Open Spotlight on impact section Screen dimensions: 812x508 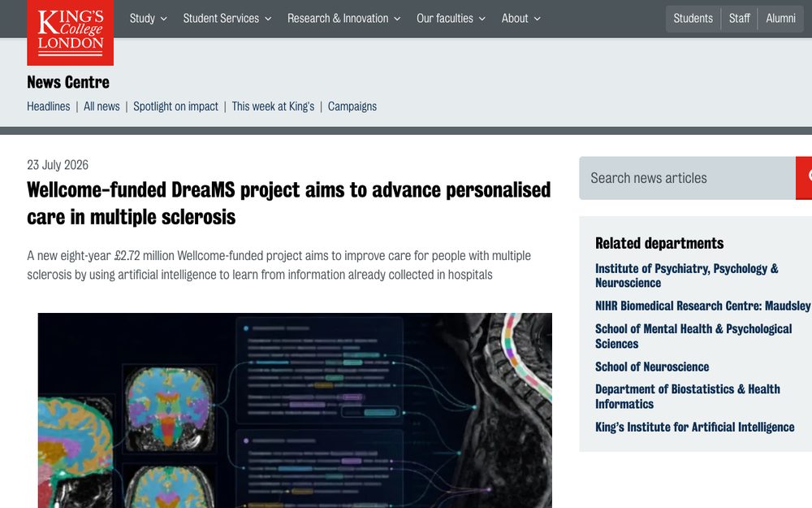(175, 106)
